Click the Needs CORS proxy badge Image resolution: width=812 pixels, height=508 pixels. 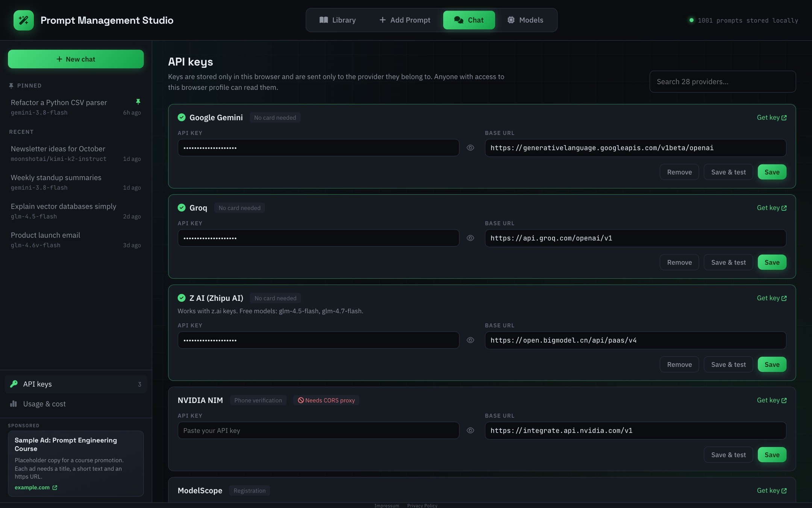coord(326,400)
